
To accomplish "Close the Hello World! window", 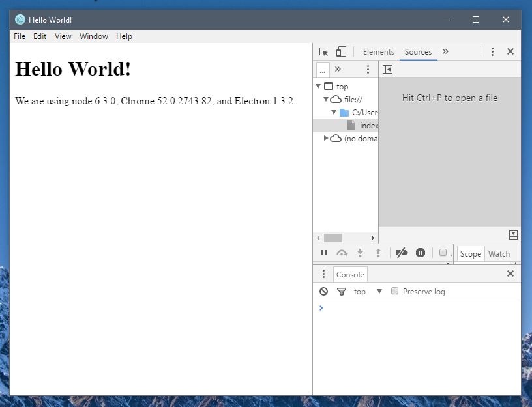I will [x=505, y=20].
